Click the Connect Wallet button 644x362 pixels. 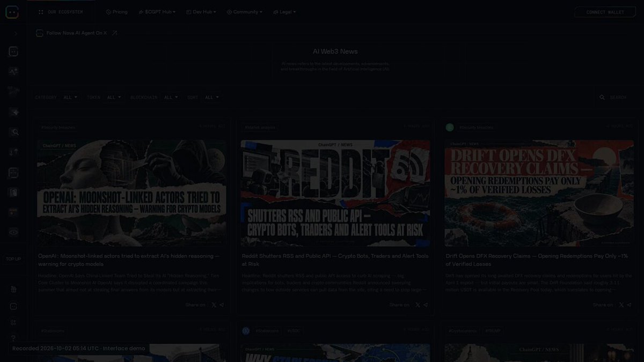point(605,12)
